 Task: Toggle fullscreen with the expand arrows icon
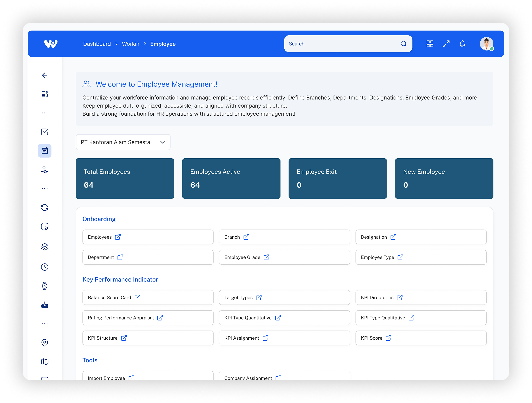tap(446, 44)
